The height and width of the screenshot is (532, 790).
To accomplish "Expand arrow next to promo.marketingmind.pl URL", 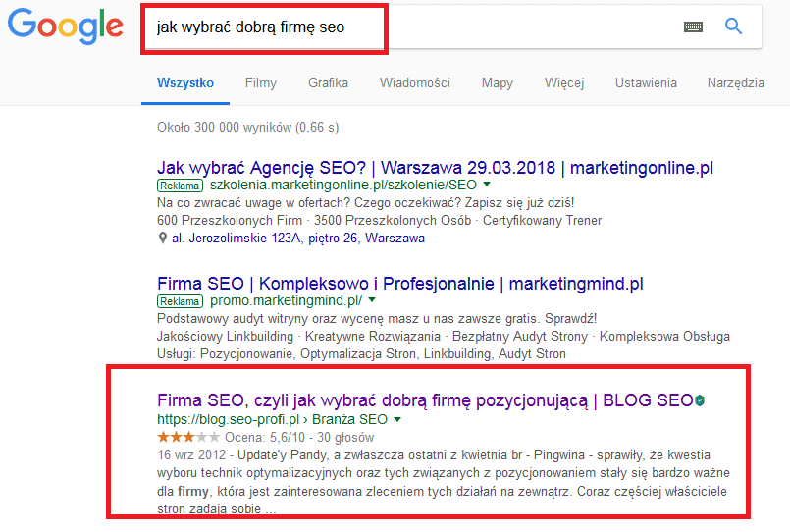I will point(372,300).
